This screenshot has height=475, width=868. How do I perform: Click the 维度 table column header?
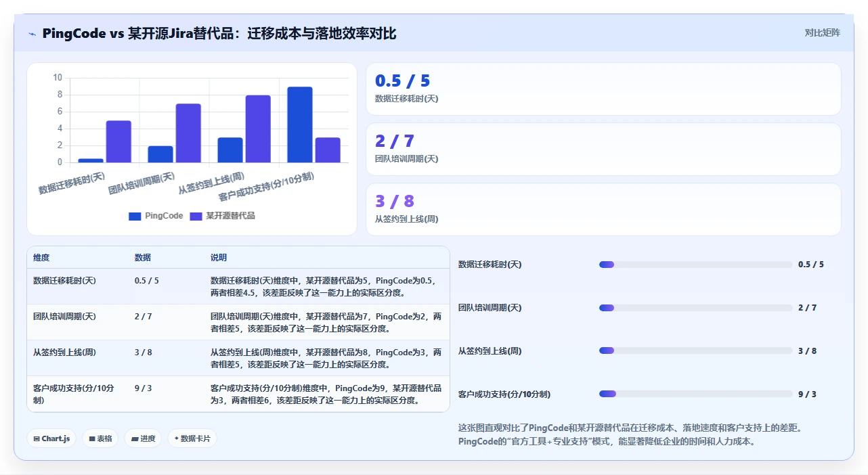tap(41, 258)
